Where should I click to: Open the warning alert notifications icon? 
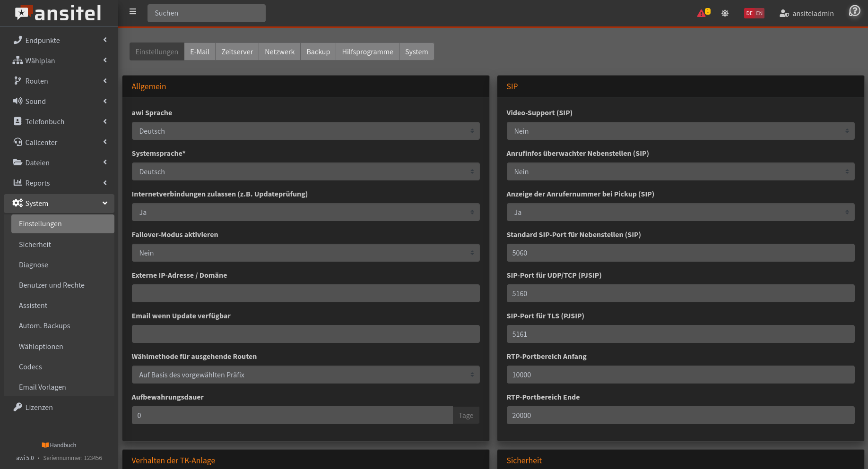click(x=702, y=13)
